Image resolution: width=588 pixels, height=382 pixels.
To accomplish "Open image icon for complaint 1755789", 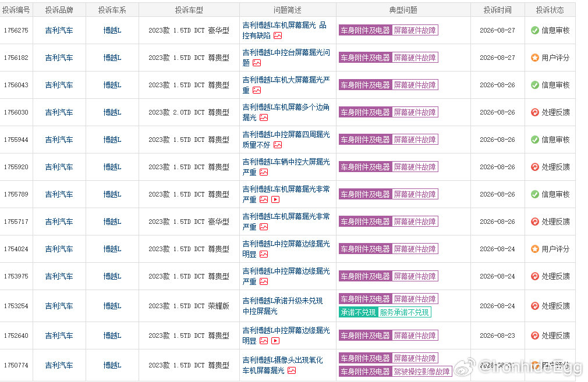I will point(264,199).
